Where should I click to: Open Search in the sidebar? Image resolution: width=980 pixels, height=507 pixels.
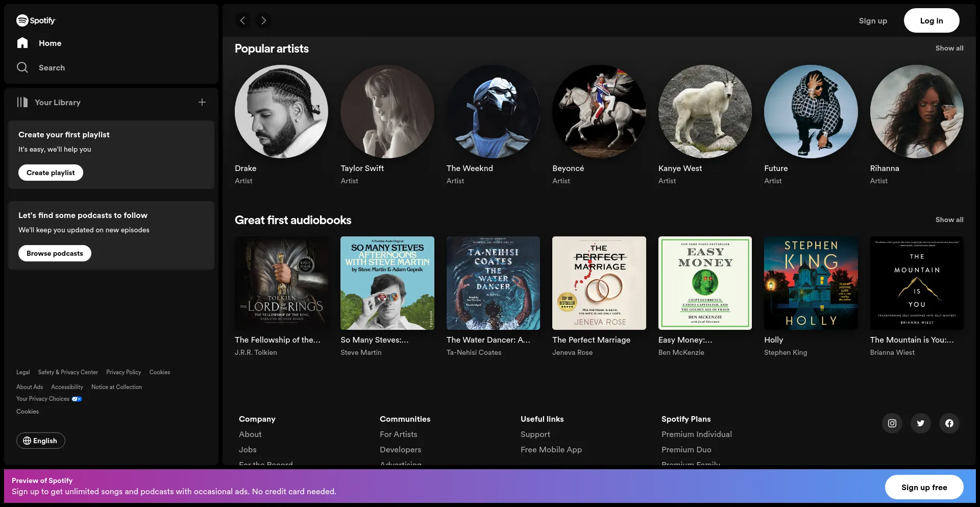(x=41, y=67)
